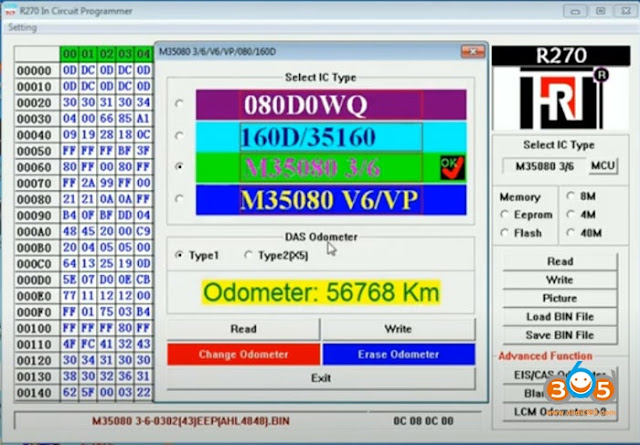Close the R270 In Circuit Programmer window
The width and height of the screenshot is (640, 445).
(625, 11)
